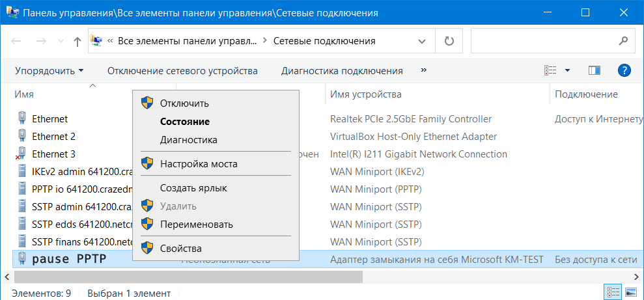644x300 pixels.
Task: Toggle the preview pane icon
Action: [x=594, y=70]
